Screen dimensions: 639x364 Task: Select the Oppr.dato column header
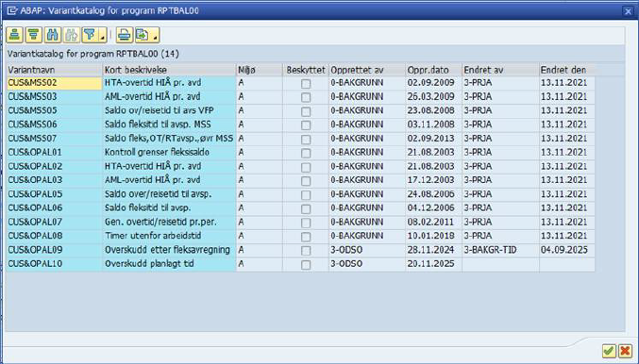(434, 70)
